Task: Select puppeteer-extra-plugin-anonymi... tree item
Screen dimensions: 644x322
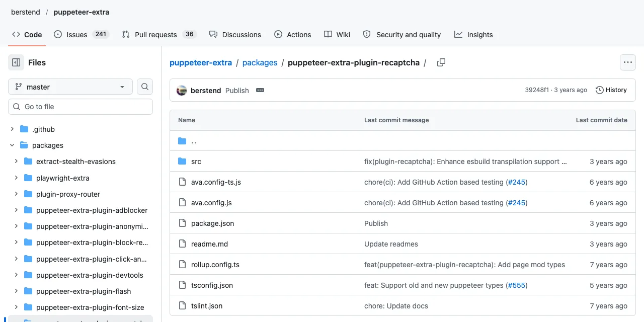Action: click(x=93, y=226)
